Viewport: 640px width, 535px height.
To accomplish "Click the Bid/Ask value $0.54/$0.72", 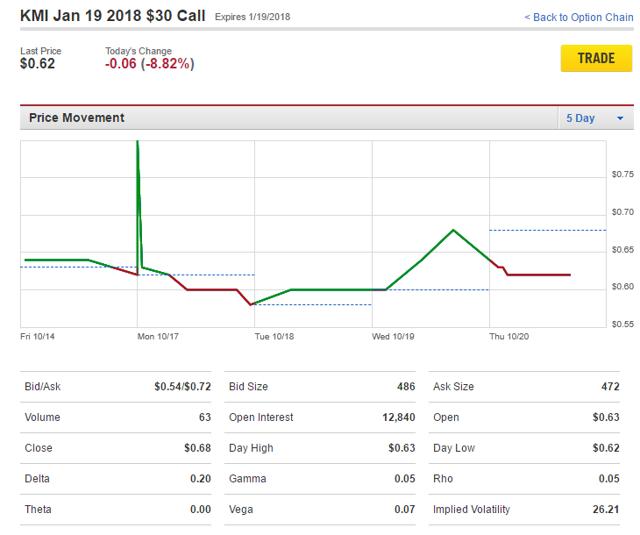I will click(182, 386).
